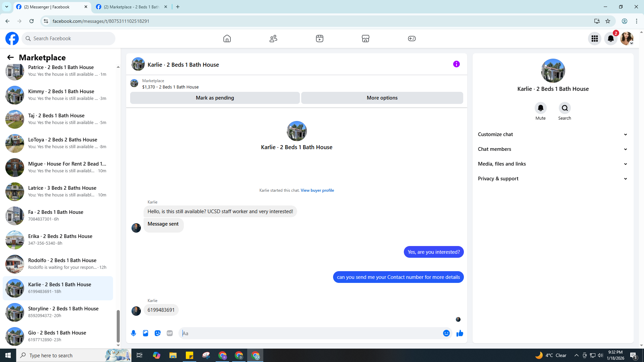This screenshot has width=644, height=362.
Task: Open the View buyer profile link
Action: [x=317, y=190]
